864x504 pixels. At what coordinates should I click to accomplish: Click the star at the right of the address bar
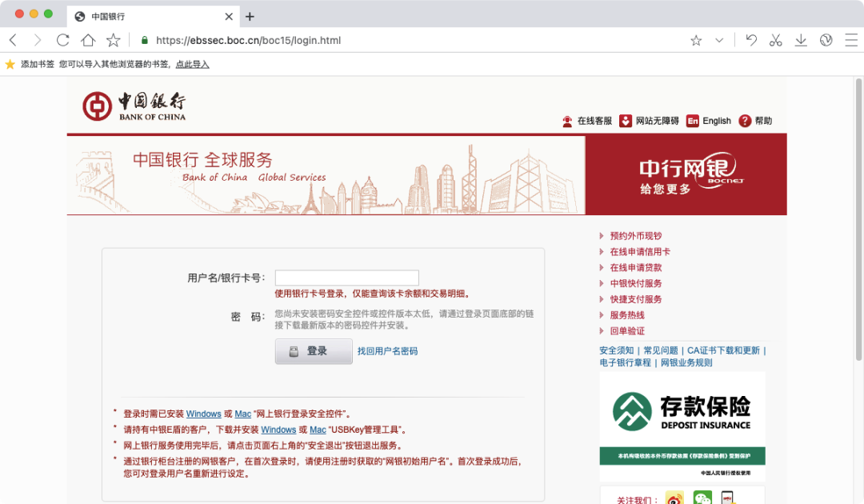point(696,40)
